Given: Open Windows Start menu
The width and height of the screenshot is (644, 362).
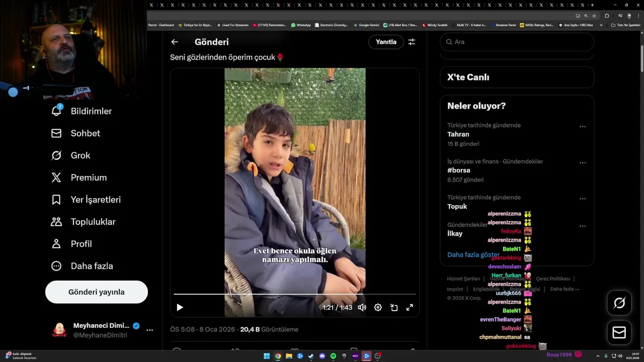Looking at the screenshot, I should coord(267,356).
